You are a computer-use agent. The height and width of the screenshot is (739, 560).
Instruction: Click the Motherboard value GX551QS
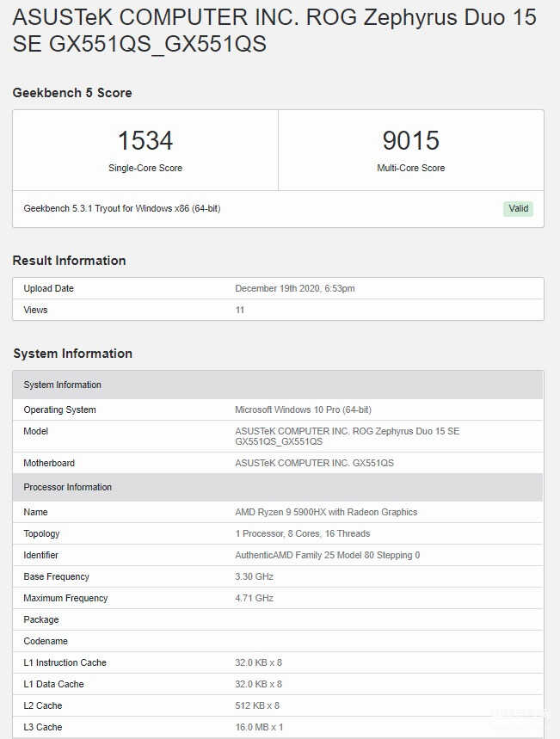315,463
